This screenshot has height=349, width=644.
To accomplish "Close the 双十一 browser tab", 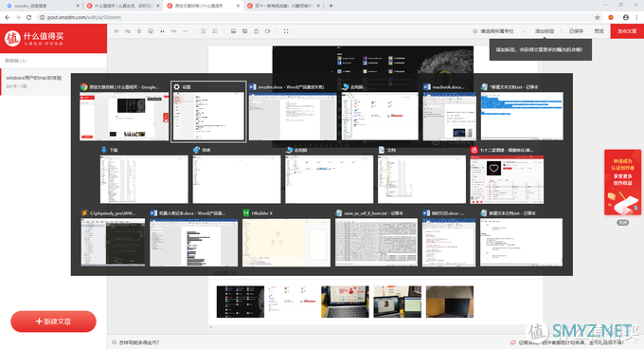I will coord(318,6).
